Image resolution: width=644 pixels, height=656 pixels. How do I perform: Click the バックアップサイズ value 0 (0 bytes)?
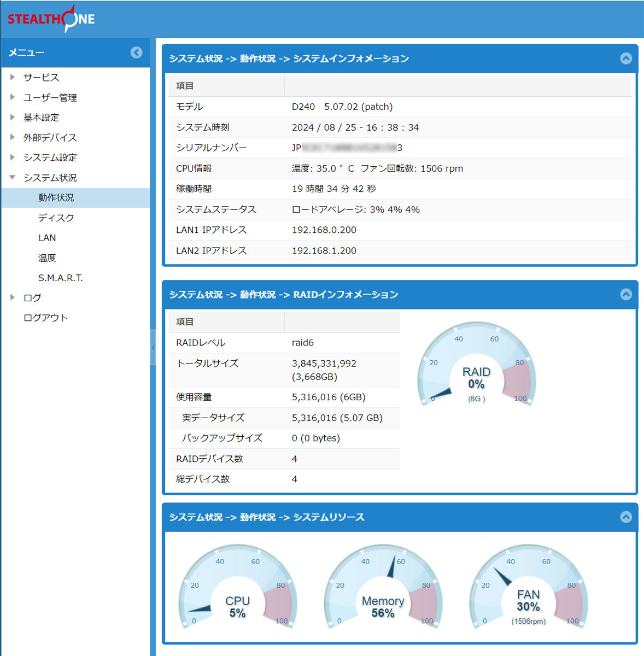click(x=316, y=438)
